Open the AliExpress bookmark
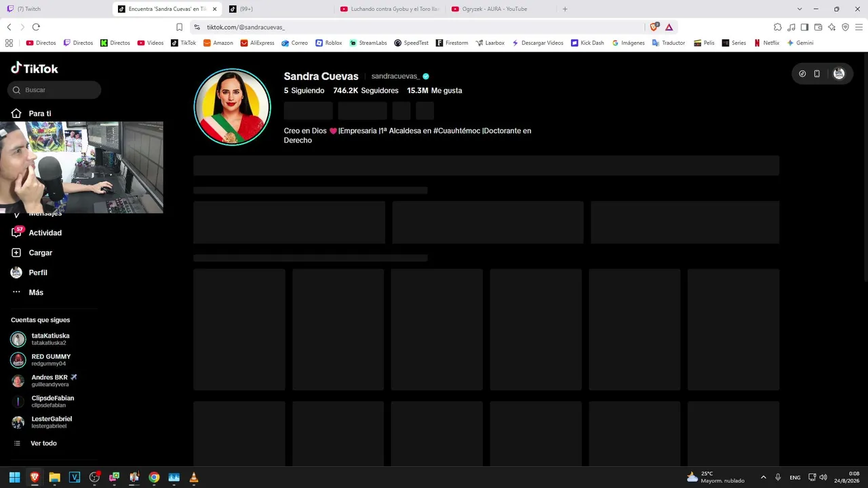Screen dimensions: 868x488 pos(257,43)
